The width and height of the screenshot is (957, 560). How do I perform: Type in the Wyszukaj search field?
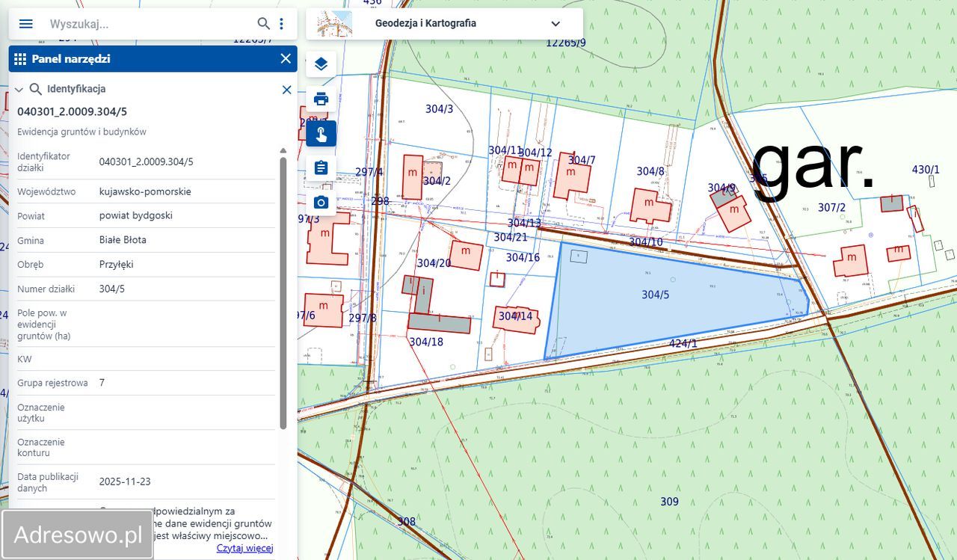tap(150, 23)
